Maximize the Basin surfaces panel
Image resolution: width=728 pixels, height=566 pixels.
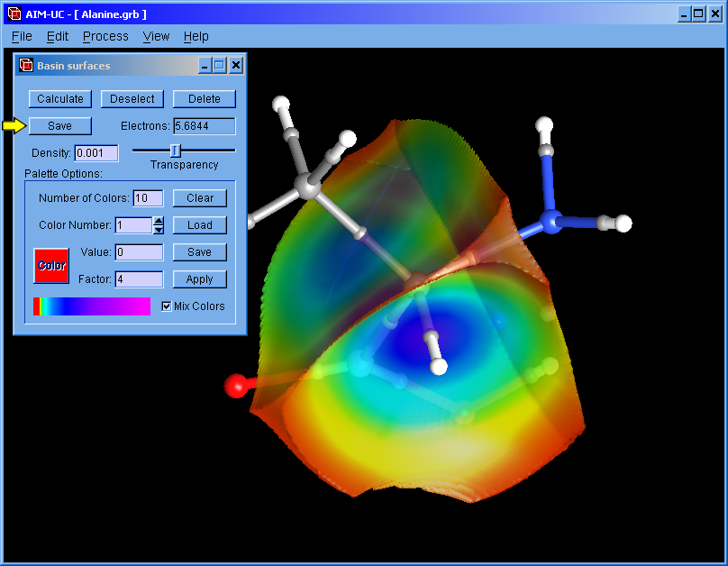coord(219,66)
